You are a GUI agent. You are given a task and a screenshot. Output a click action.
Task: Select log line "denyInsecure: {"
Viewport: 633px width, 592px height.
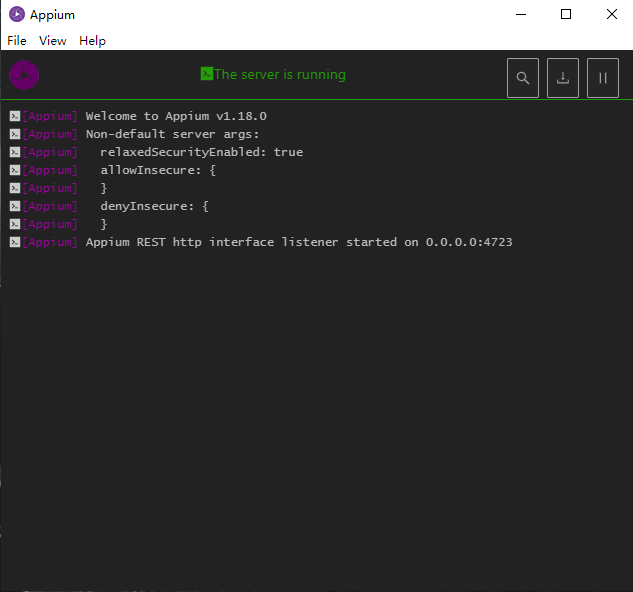pos(154,206)
